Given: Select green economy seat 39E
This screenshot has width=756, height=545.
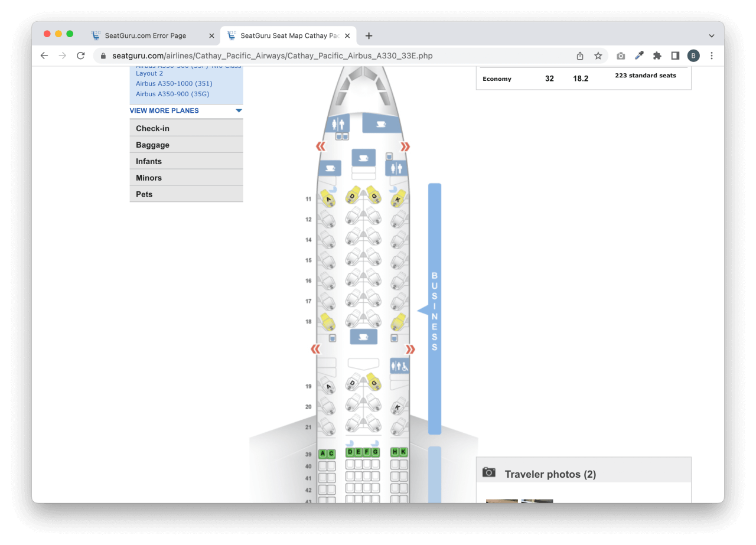Looking at the screenshot, I should tap(359, 452).
